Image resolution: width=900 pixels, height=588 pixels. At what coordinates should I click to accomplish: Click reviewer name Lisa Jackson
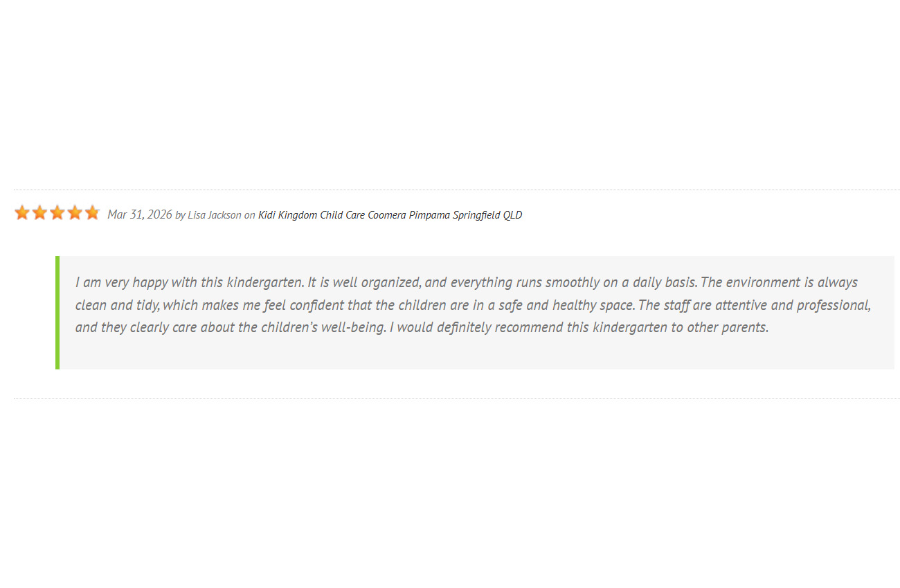(x=215, y=215)
